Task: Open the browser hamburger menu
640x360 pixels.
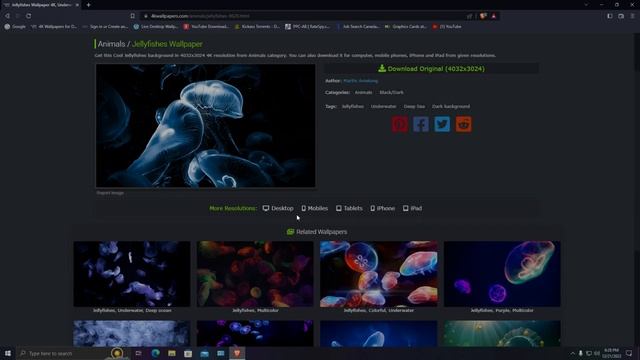Action: point(632,16)
